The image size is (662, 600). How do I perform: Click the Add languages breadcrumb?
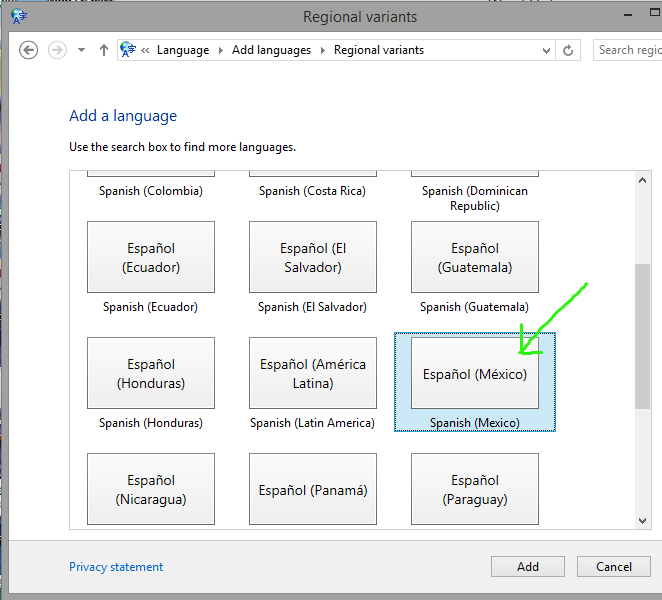point(271,50)
